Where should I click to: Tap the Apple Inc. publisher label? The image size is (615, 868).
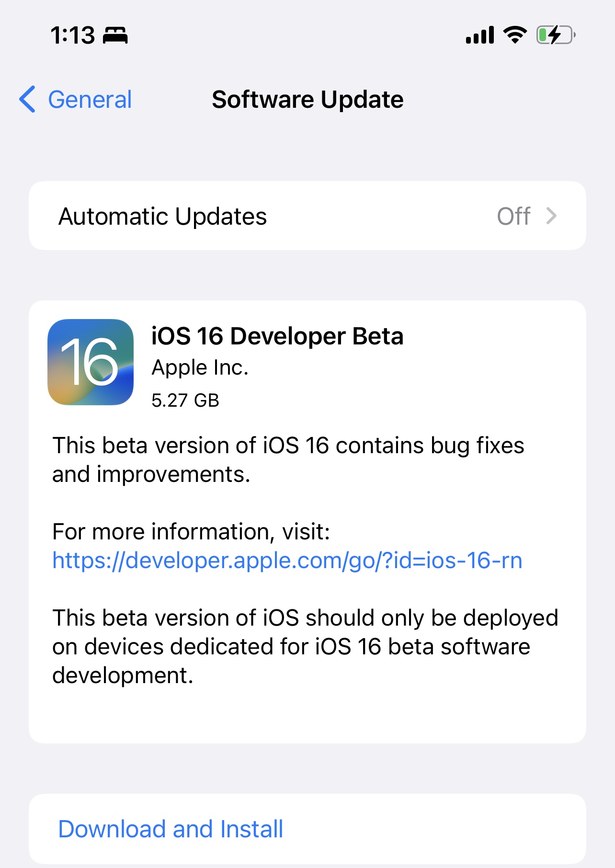point(200,368)
